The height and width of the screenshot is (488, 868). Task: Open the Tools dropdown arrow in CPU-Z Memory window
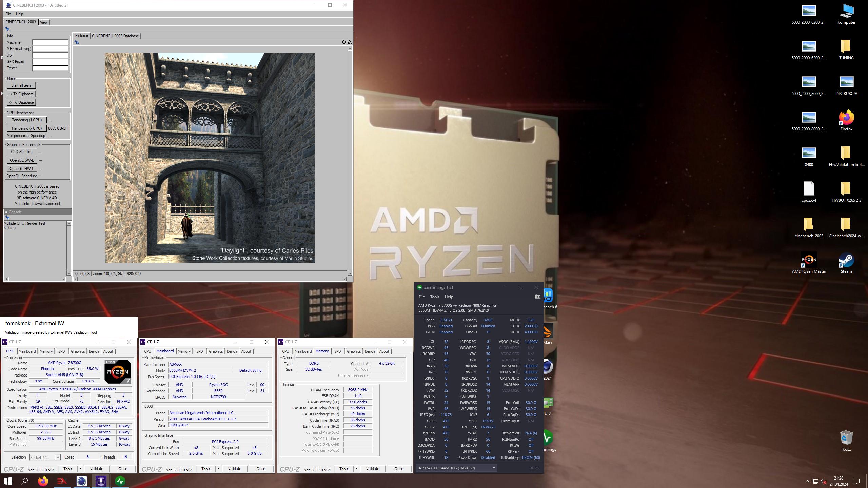pyautogui.click(x=356, y=469)
